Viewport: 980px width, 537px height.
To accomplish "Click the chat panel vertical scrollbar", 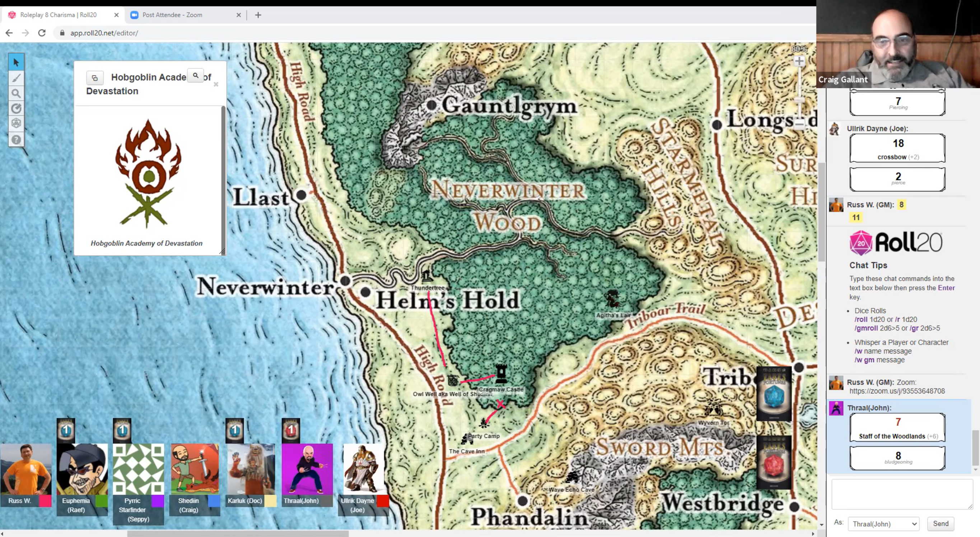I will coord(975,448).
